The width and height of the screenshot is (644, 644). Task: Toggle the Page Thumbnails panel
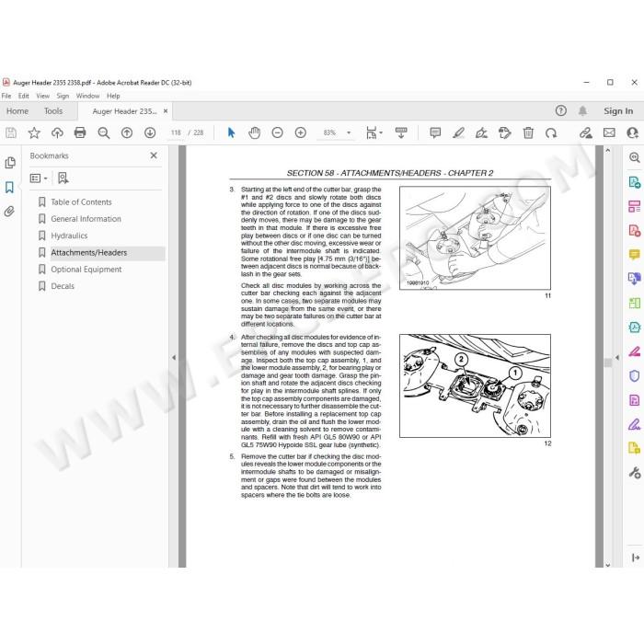[x=10, y=163]
